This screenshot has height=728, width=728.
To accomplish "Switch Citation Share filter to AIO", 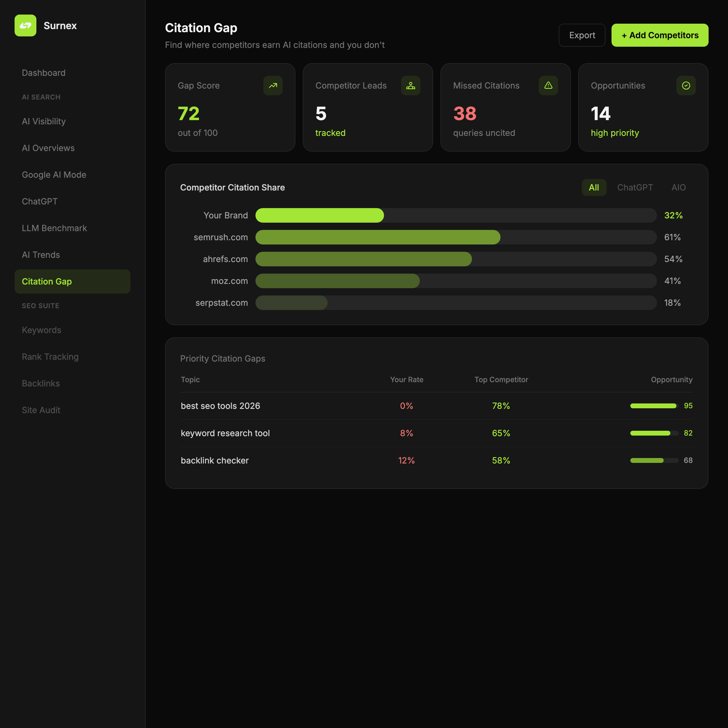I will [x=678, y=187].
